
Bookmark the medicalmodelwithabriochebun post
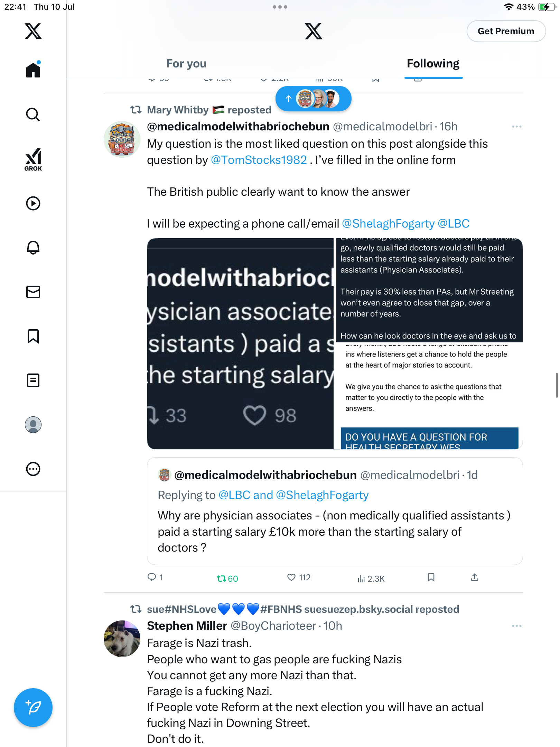click(x=431, y=577)
